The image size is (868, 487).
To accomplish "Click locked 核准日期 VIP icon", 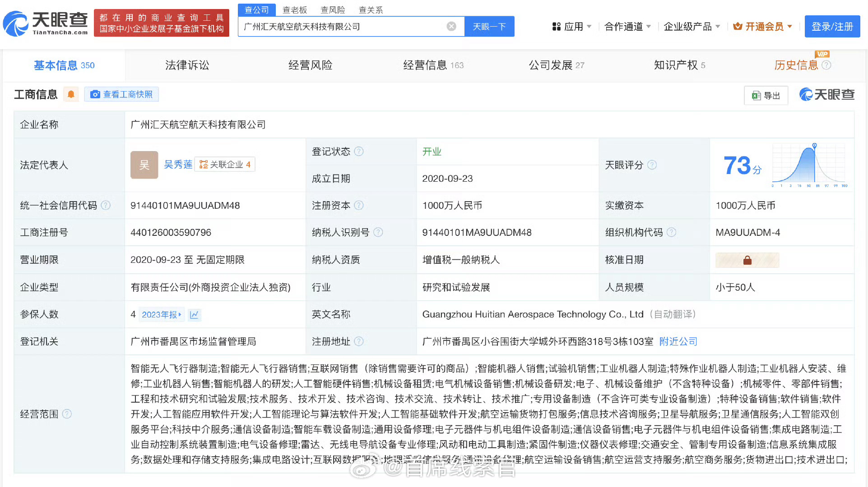I will [x=747, y=260].
